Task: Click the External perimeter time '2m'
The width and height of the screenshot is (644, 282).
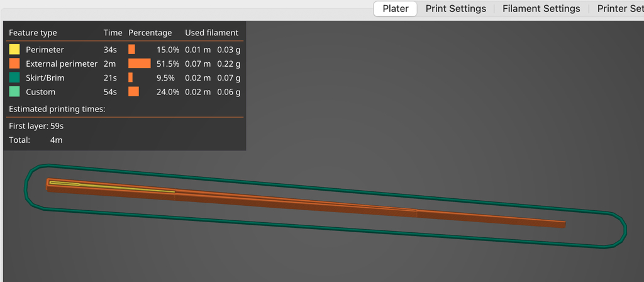Action: click(109, 64)
